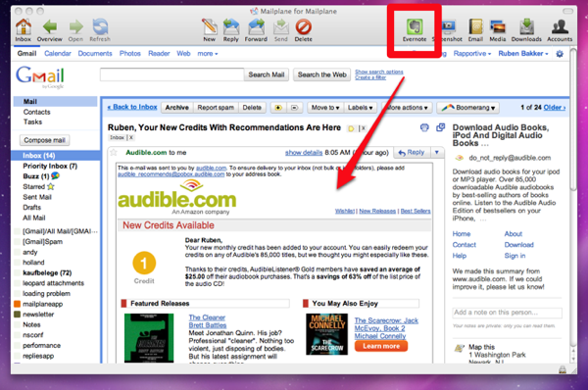Compose with the New toolbar icon
Screen dimensions: 588x390
pyautogui.click(x=210, y=27)
